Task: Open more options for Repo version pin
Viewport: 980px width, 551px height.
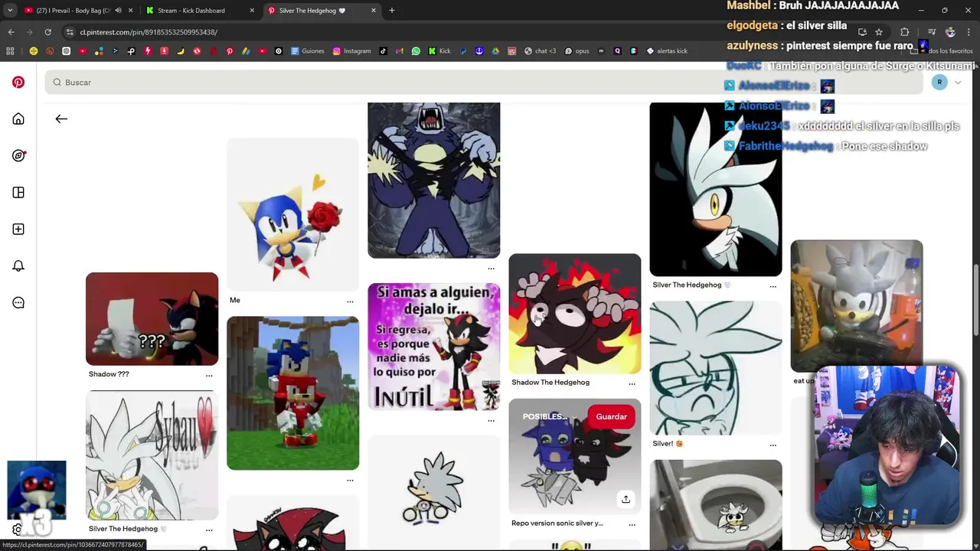Action: pos(632,524)
